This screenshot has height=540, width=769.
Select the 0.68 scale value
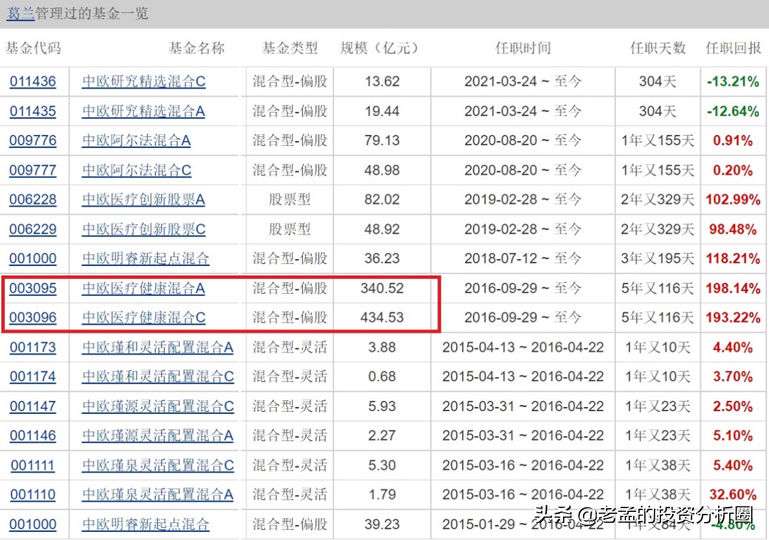click(x=382, y=377)
